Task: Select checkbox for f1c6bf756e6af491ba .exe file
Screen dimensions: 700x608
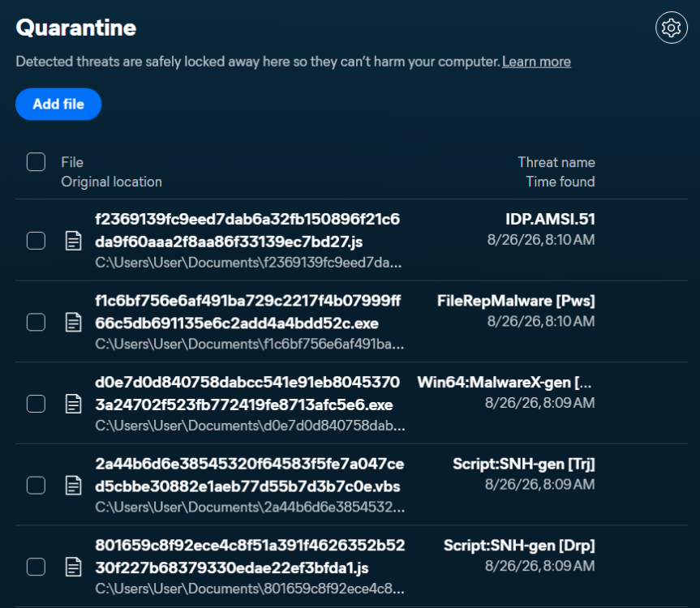Action: pyautogui.click(x=36, y=322)
